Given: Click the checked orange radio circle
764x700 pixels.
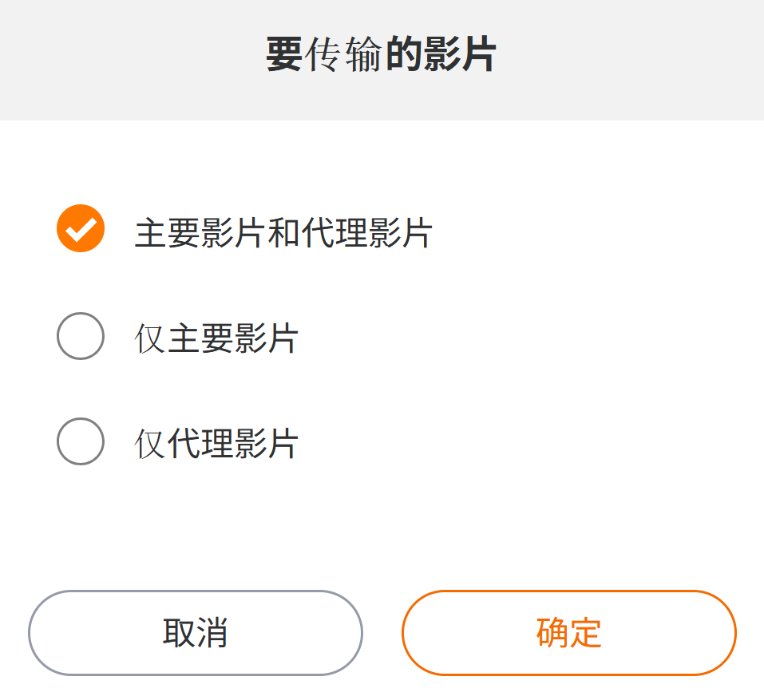Looking at the screenshot, I should pyautogui.click(x=81, y=229).
